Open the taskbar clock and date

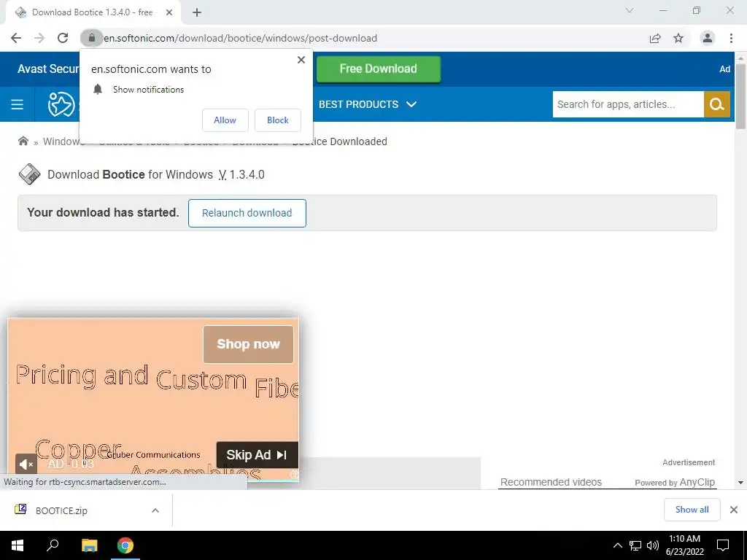tap(684, 545)
